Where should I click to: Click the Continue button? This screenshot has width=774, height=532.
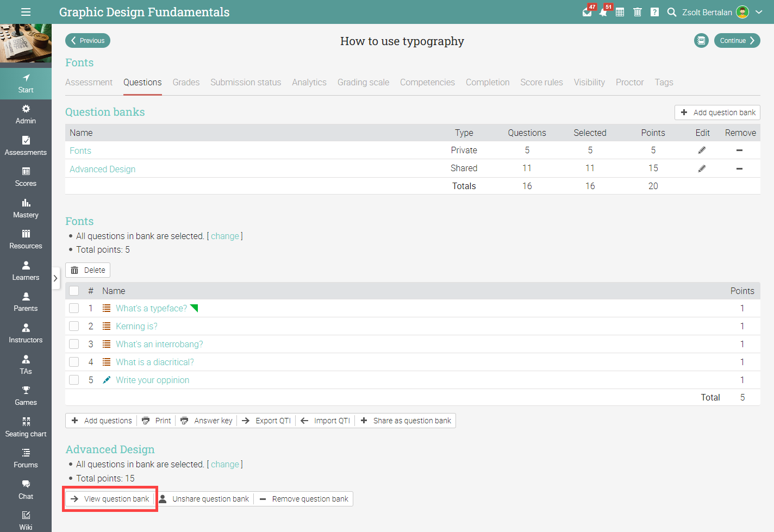tap(737, 41)
